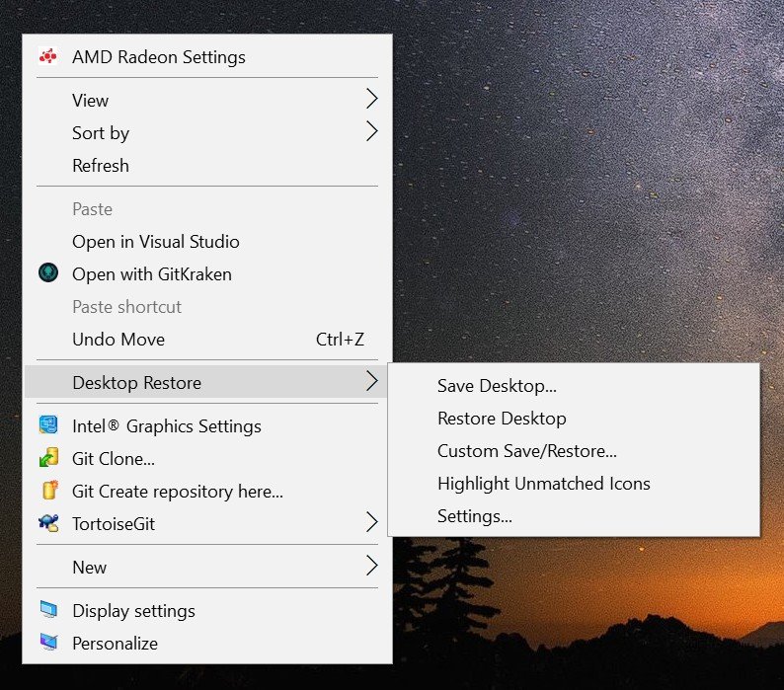This screenshot has width=784, height=690.
Task: Open Desktop Restore Settings... item
Action: [x=474, y=516]
